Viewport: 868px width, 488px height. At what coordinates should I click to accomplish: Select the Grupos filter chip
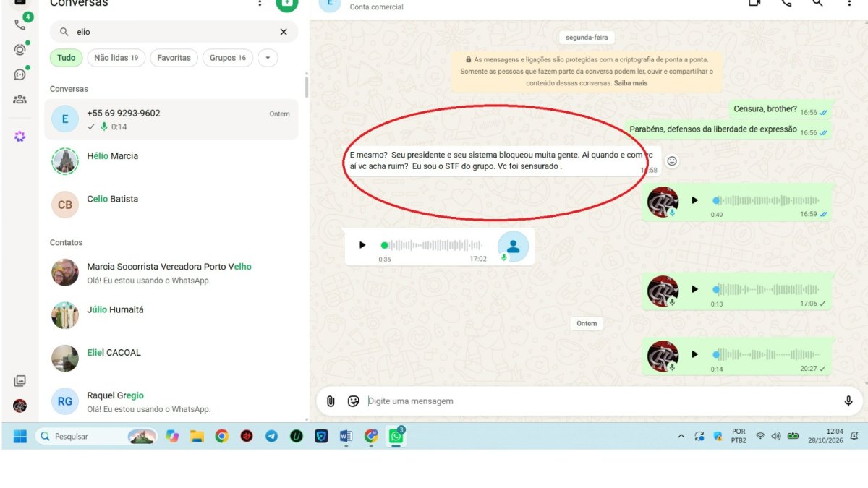point(228,58)
